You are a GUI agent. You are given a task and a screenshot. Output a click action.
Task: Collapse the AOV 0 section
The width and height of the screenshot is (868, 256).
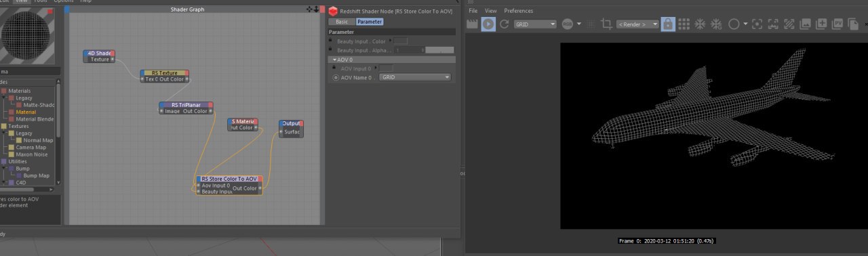coord(335,60)
